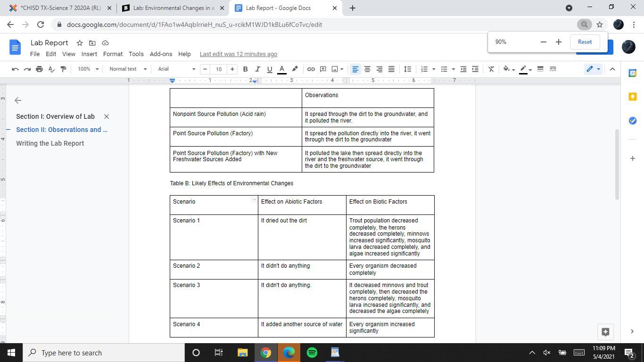Image resolution: width=644 pixels, height=362 pixels.
Task: Open the Normal text style dropdown
Action: pos(128,69)
